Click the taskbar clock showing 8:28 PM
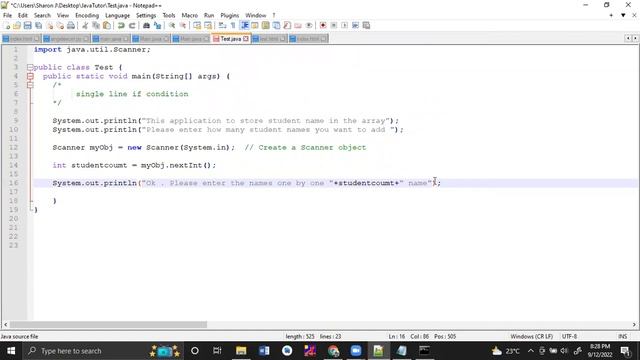Viewport: 640px width, 360px height. click(599, 351)
